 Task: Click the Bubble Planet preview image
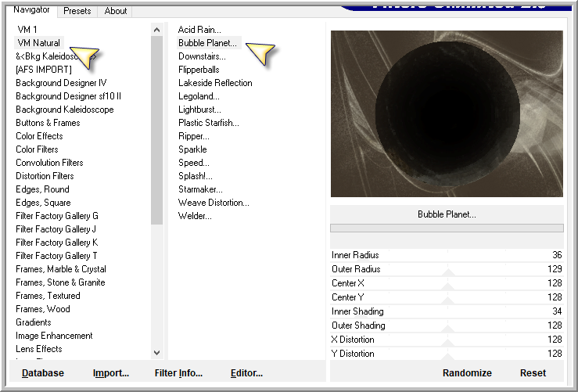click(x=447, y=113)
